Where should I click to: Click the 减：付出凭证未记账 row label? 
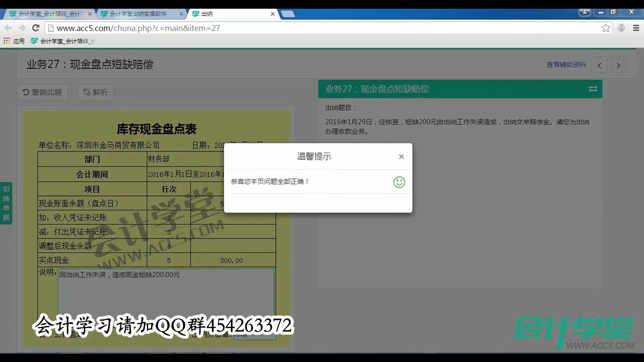coord(73,232)
